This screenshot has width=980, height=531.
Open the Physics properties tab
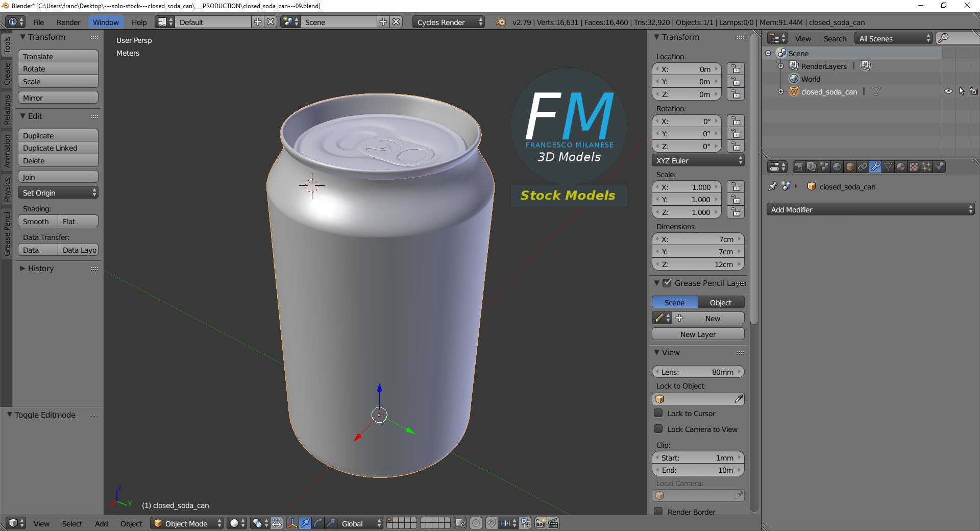click(939, 166)
